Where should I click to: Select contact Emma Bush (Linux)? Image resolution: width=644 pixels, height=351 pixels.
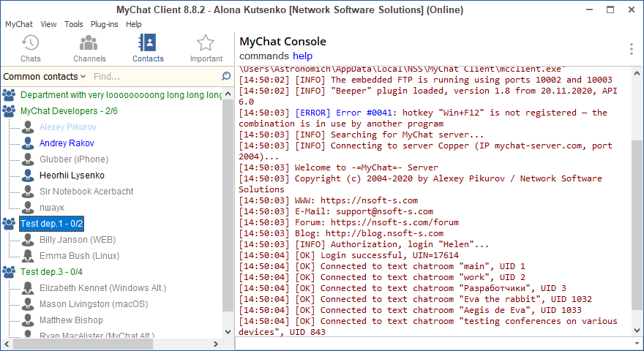click(79, 256)
